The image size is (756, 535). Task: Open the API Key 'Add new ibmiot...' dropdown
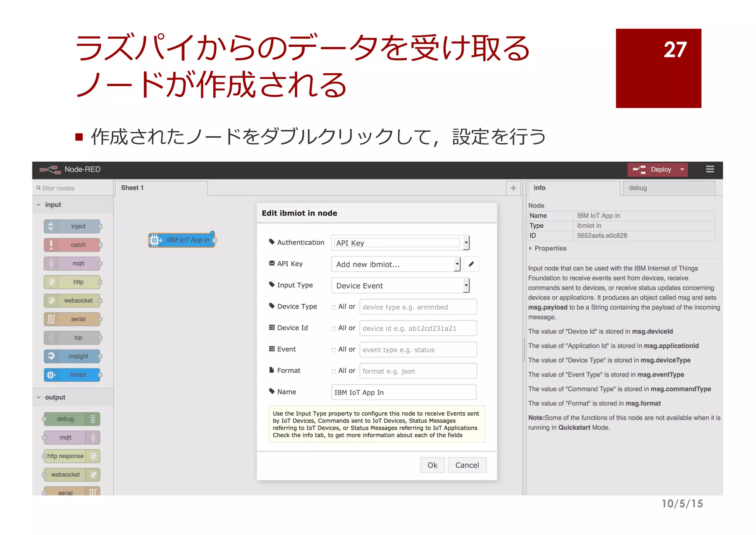(x=396, y=264)
